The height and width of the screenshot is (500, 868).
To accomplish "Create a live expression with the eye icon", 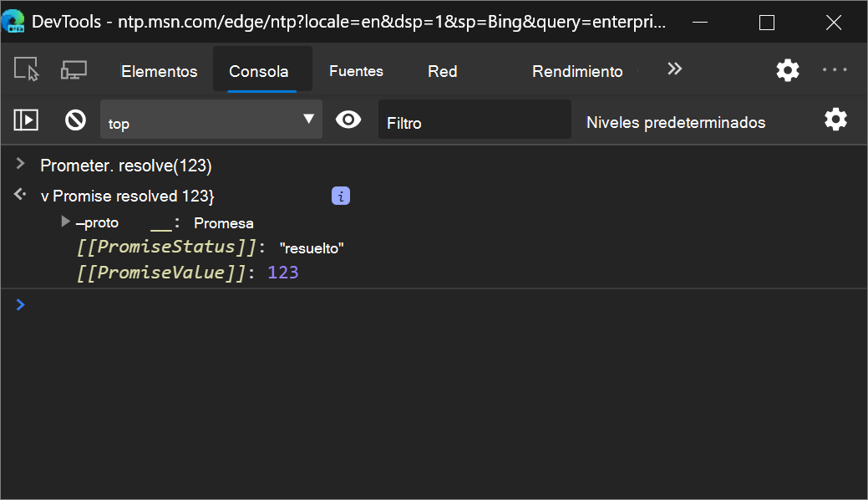I will pyautogui.click(x=348, y=120).
